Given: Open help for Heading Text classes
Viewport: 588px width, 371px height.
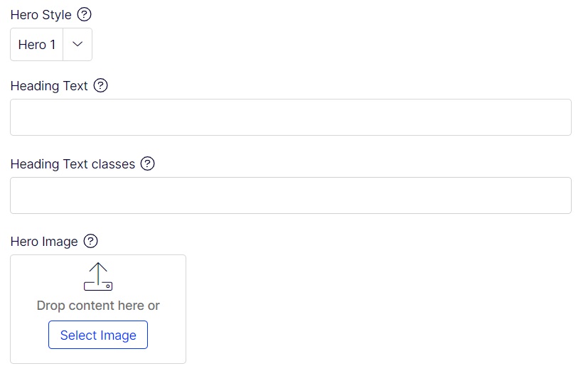Looking at the screenshot, I should click(x=147, y=164).
